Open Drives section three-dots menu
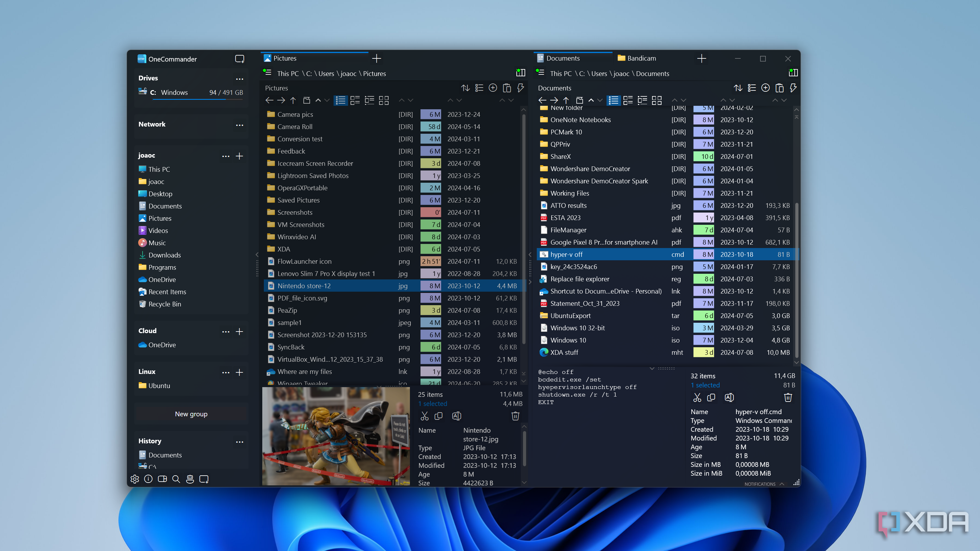The height and width of the screenshot is (551, 980). pyautogui.click(x=239, y=79)
